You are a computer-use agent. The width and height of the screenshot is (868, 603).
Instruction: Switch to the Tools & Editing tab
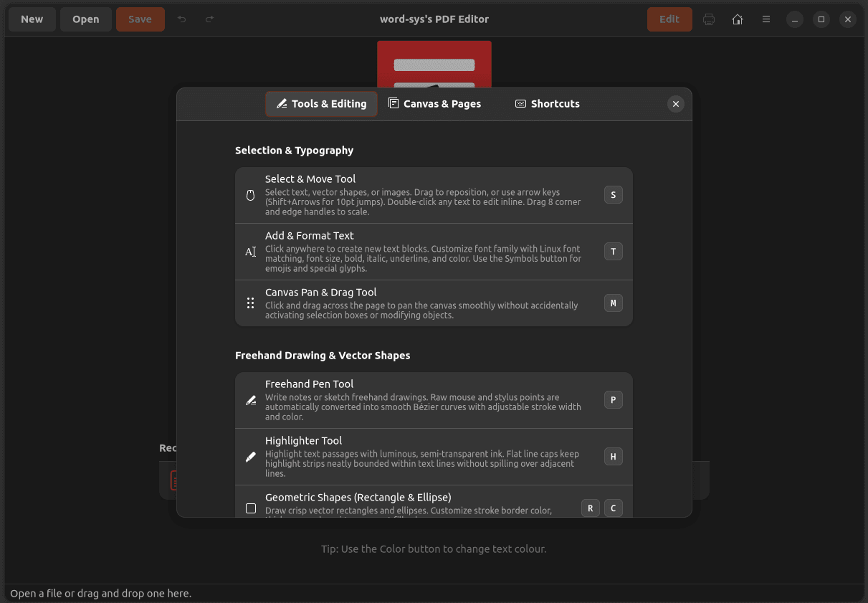[321, 104]
